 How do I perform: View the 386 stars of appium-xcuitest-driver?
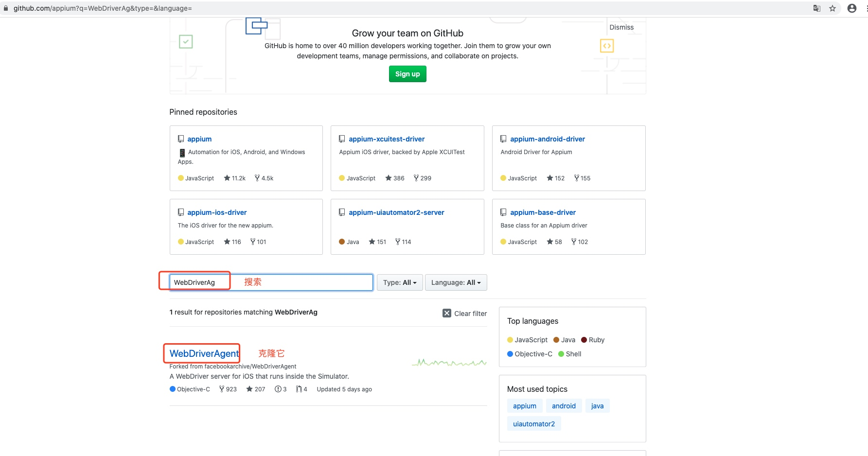395,178
